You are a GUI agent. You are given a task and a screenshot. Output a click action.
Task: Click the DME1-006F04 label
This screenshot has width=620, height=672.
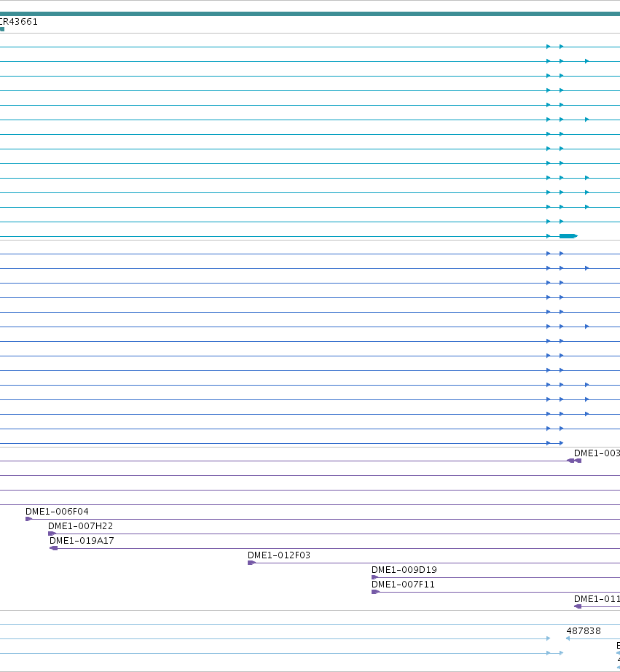click(57, 511)
